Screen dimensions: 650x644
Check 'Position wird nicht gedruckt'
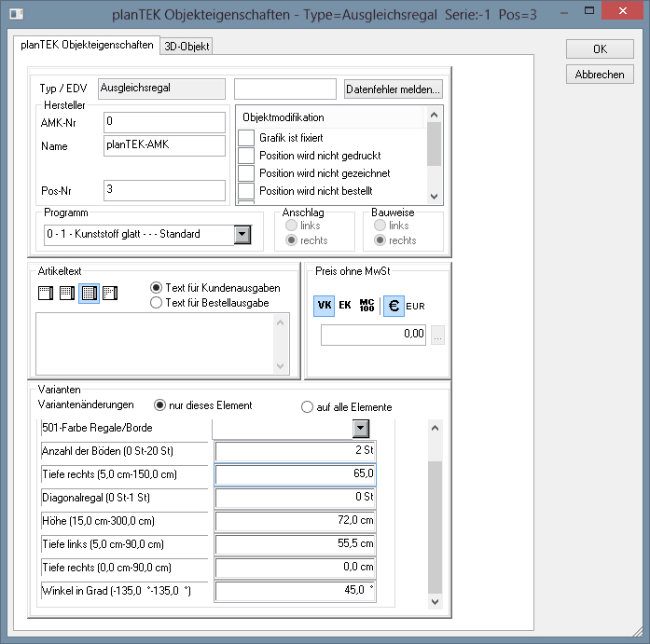pyautogui.click(x=246, y=156)
